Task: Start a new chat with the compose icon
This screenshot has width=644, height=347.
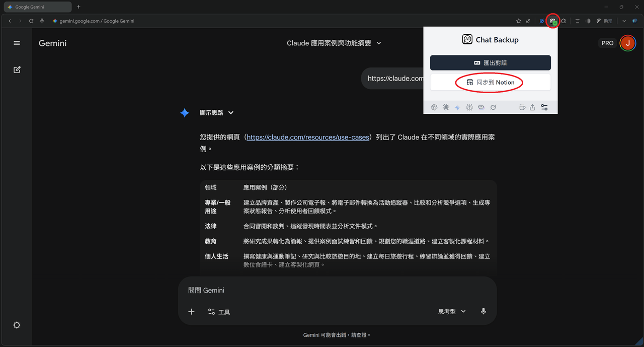Action: click(17, 70)
